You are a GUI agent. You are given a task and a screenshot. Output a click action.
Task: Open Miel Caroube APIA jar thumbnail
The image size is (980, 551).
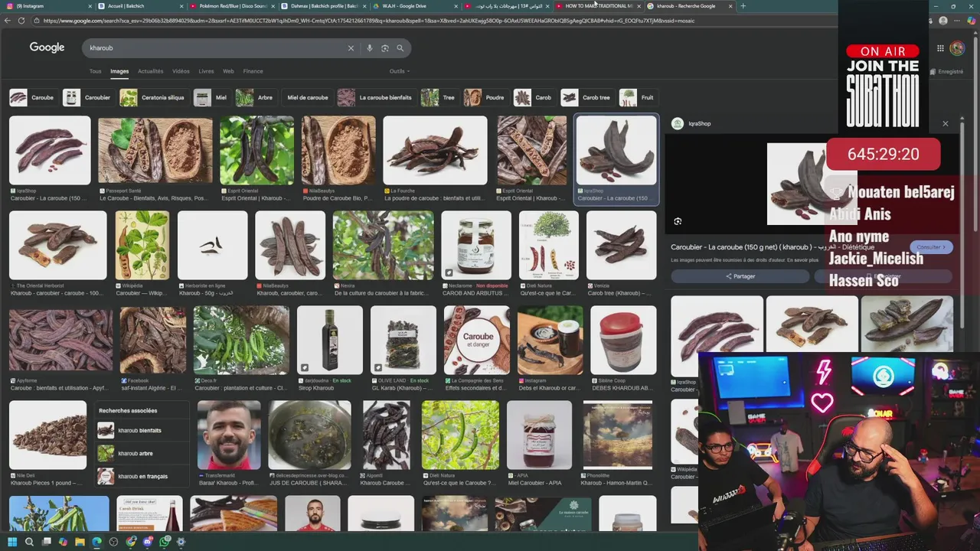[x=539, y=435]
